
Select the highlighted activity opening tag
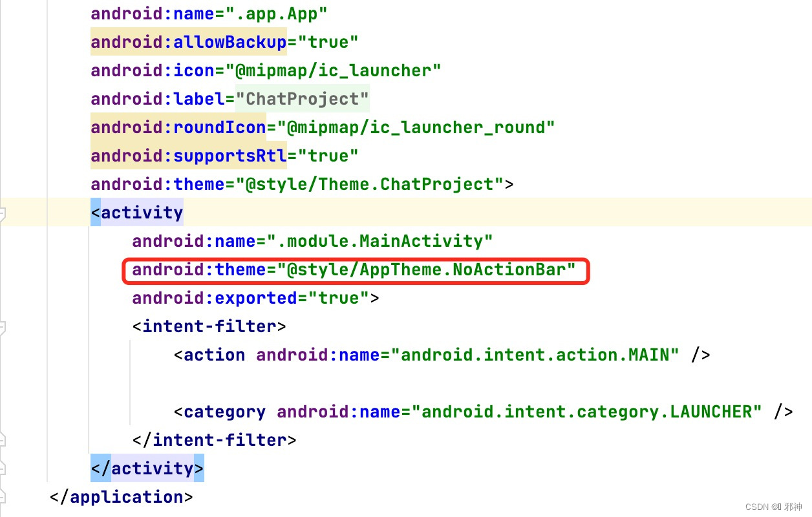coord(137,212)
